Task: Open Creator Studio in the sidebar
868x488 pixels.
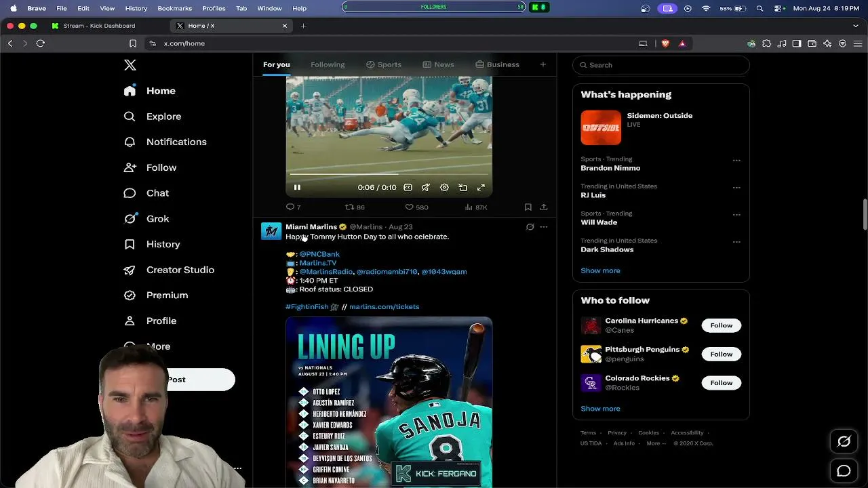Action: [169, 270]
